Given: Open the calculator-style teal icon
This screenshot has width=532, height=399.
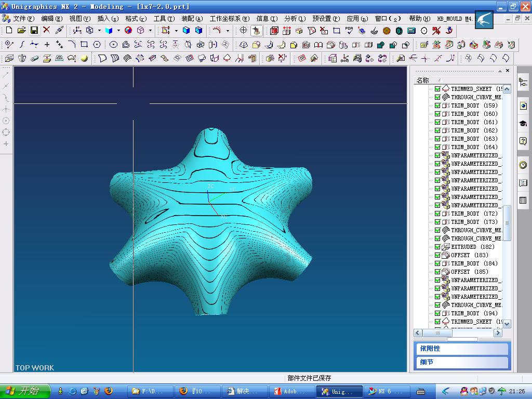Looking at the screenshot, I should [411, 31].
